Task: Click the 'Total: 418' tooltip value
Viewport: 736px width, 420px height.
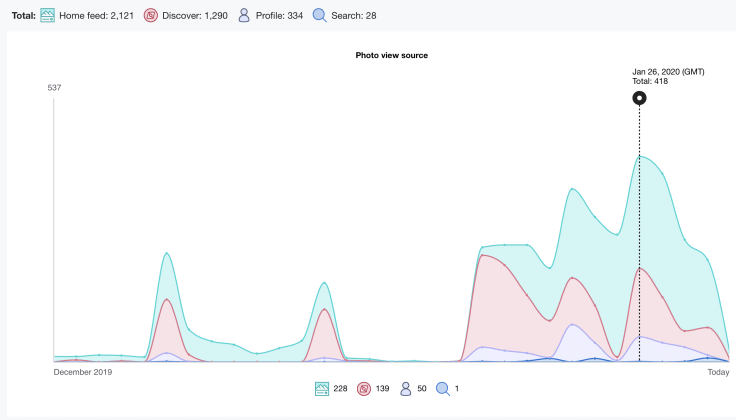Action: click(x=650, y=81)
